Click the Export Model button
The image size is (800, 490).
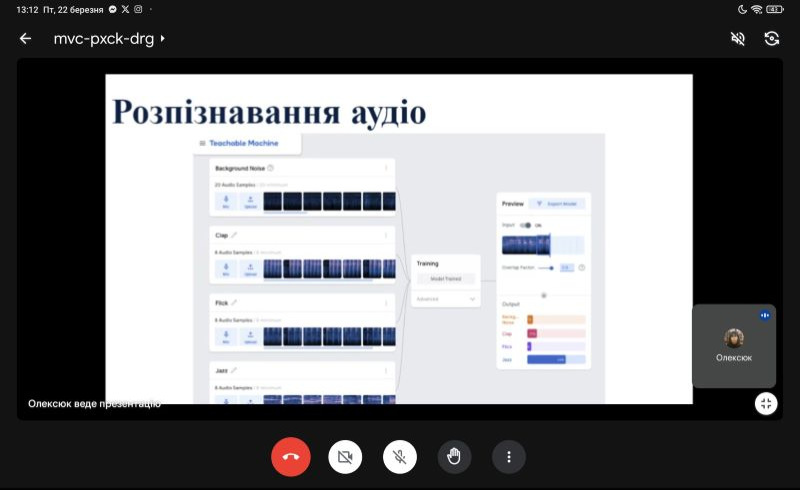557,204
